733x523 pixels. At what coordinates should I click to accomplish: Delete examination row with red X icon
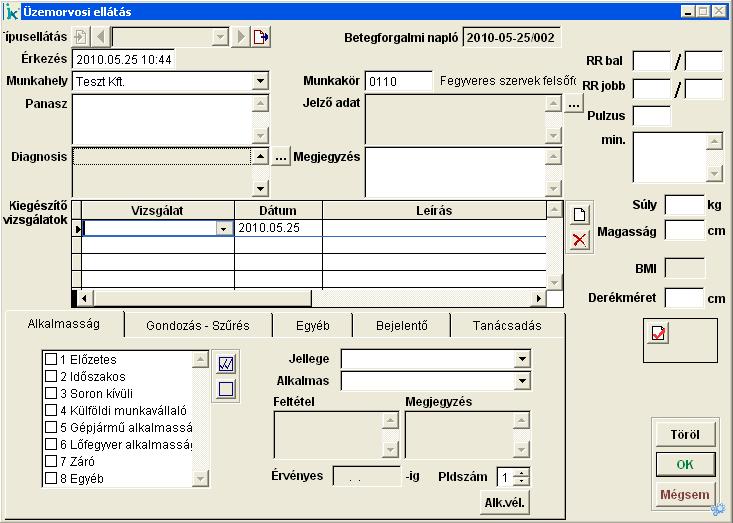[579, 240]
